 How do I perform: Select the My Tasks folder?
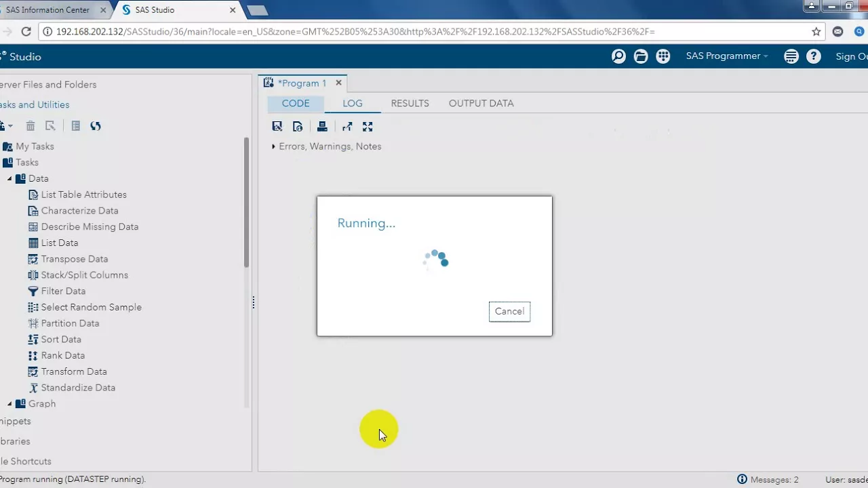click(28, 146)
